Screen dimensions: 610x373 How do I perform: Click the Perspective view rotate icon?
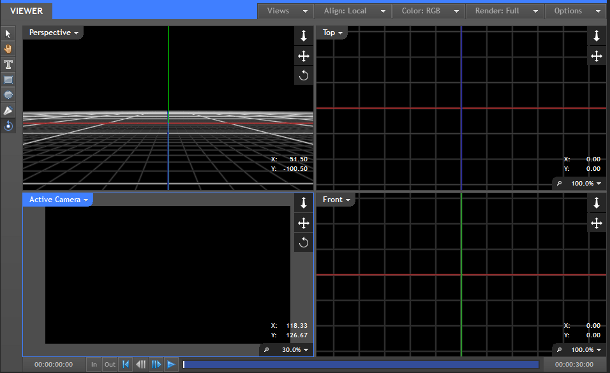[x=303, y=75]
